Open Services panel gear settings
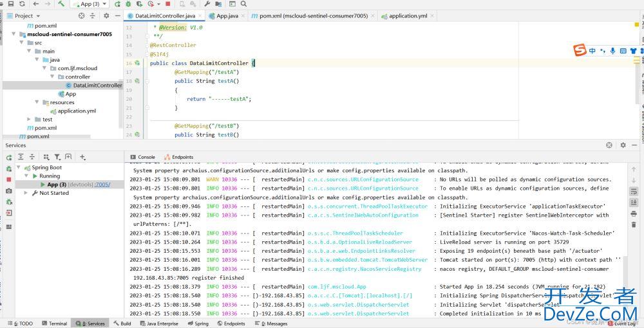This screenshot has height=328, width=644. 623,145
